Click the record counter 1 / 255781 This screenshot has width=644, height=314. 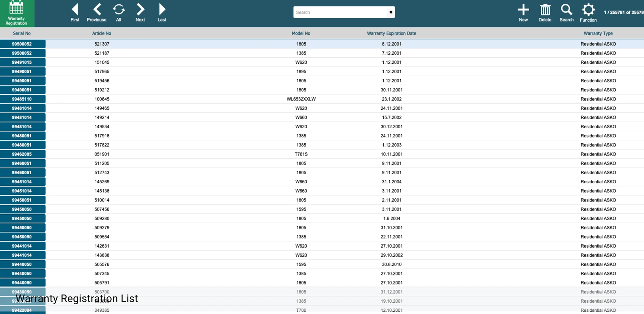pos(624,12)
